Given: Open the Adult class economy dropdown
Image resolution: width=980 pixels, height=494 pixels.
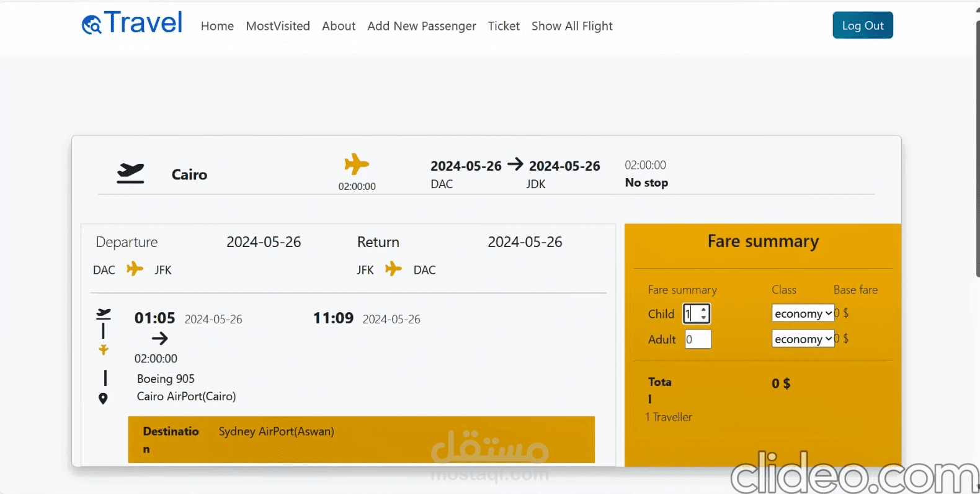Looking at the screenshot, I should click(803, 339).
